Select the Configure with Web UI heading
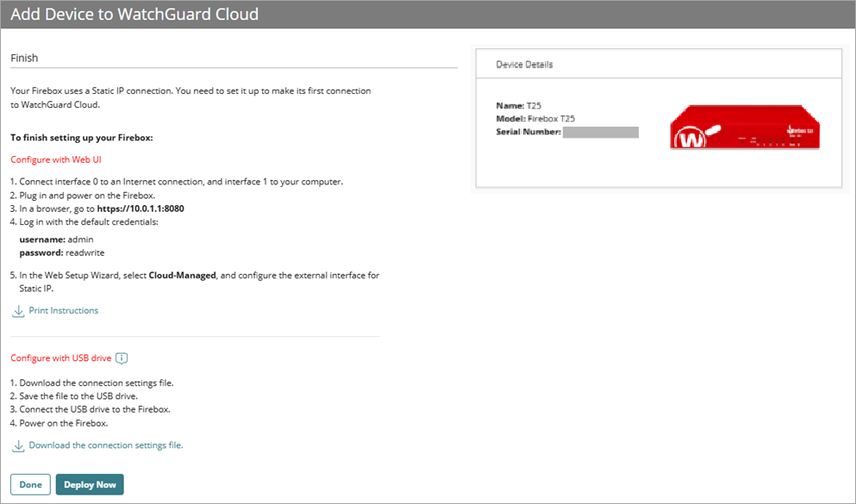The height and width of the screenshot is (504, 856). click(56, 159)
